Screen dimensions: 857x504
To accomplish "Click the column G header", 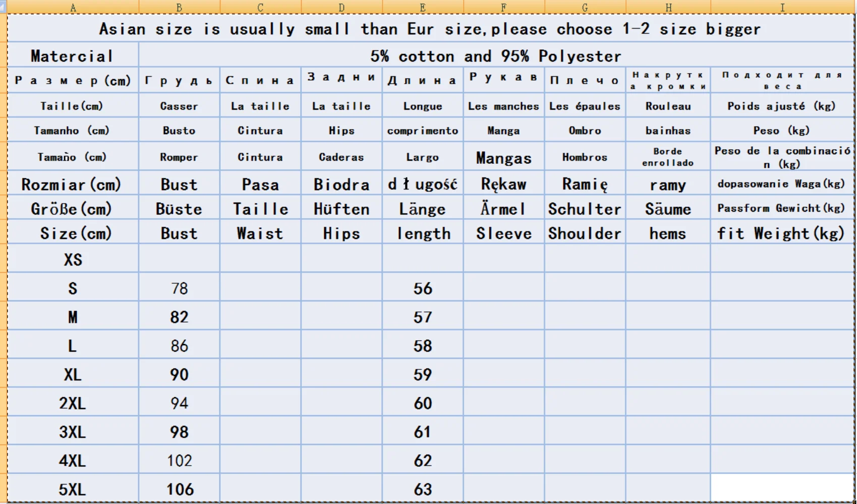I will click(x=585, y=7).
